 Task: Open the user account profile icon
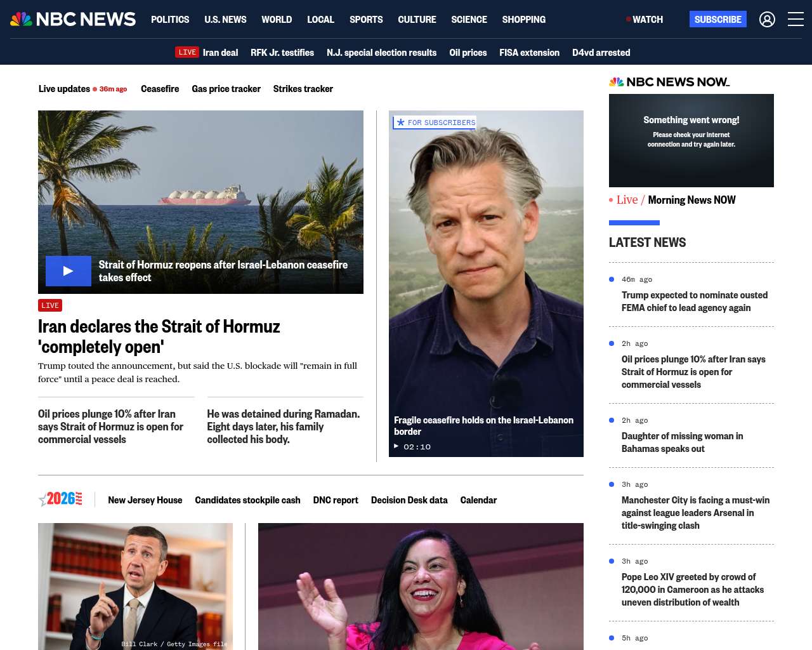(x=767, y=20)
